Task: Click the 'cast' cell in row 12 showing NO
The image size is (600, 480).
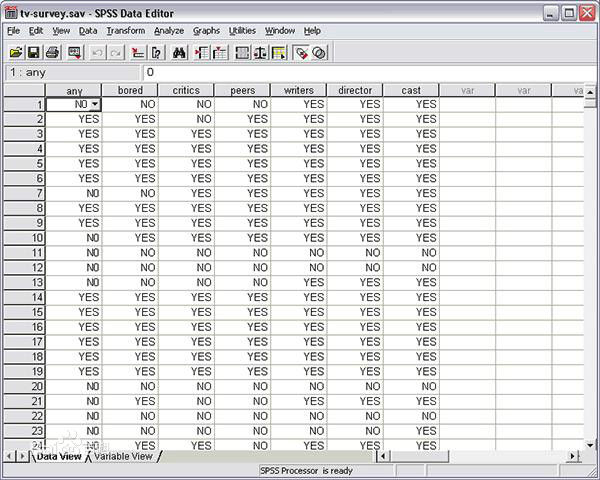Action: 411,268
